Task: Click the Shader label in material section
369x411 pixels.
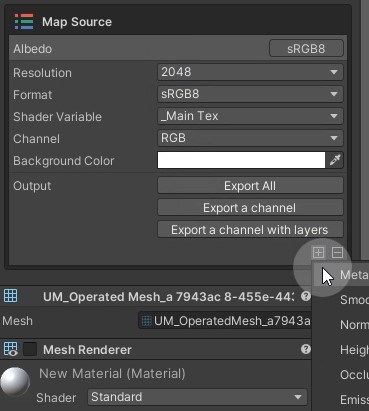Action: point(56,398)
